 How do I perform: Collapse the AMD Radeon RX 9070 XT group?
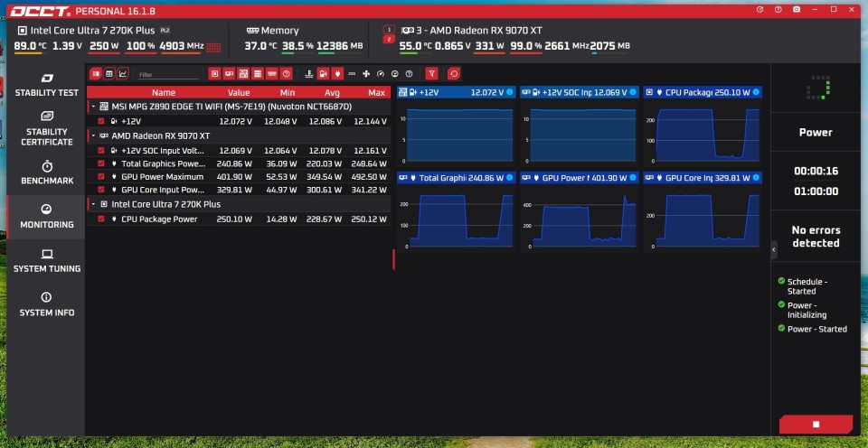coord(93,135)
